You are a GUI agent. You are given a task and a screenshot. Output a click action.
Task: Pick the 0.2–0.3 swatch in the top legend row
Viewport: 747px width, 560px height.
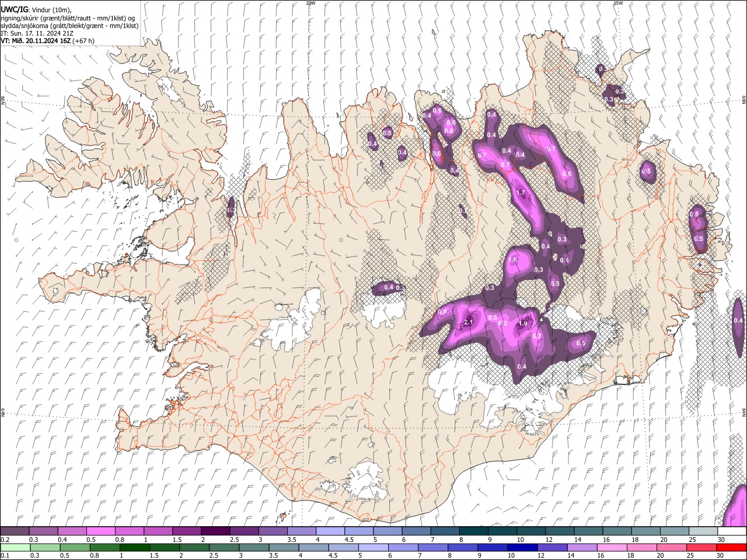[x=15, y=531]
